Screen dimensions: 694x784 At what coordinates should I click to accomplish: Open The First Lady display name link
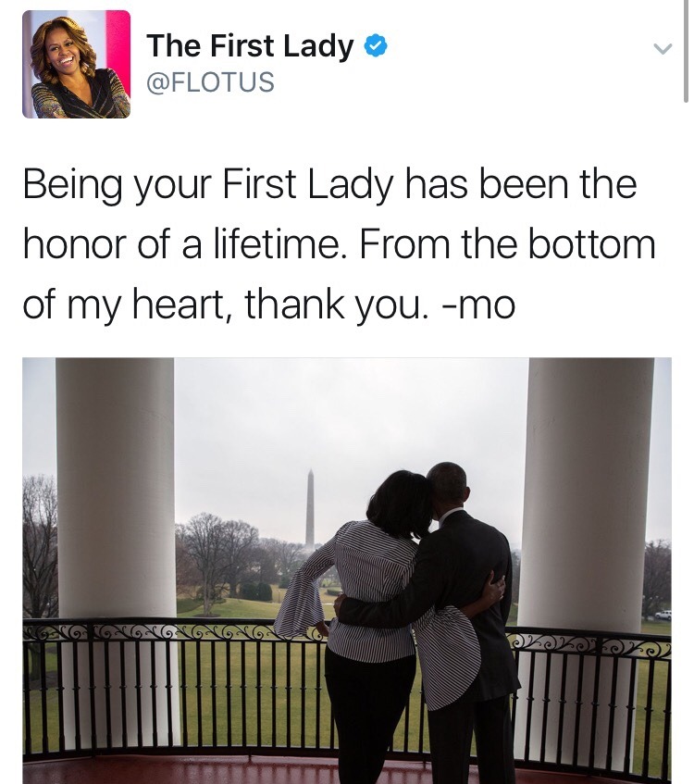click(250, 46)
